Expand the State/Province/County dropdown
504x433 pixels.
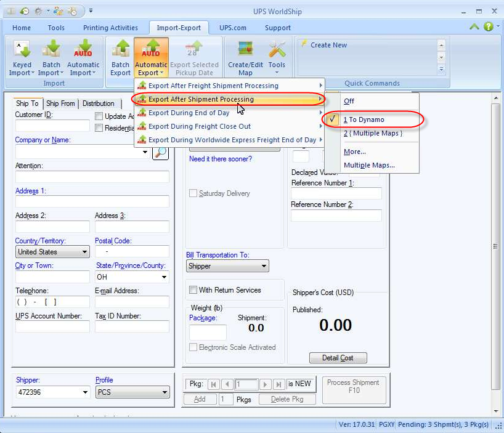[164, 277]
